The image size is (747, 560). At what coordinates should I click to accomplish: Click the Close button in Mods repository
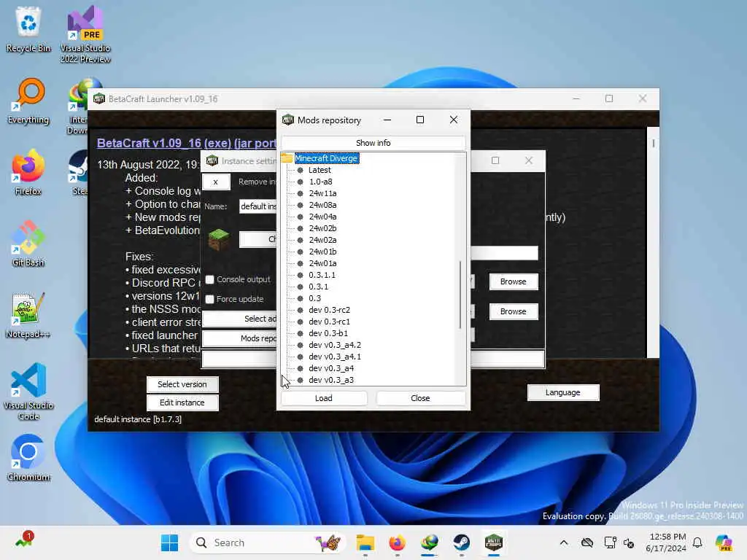tap(420, 398)
